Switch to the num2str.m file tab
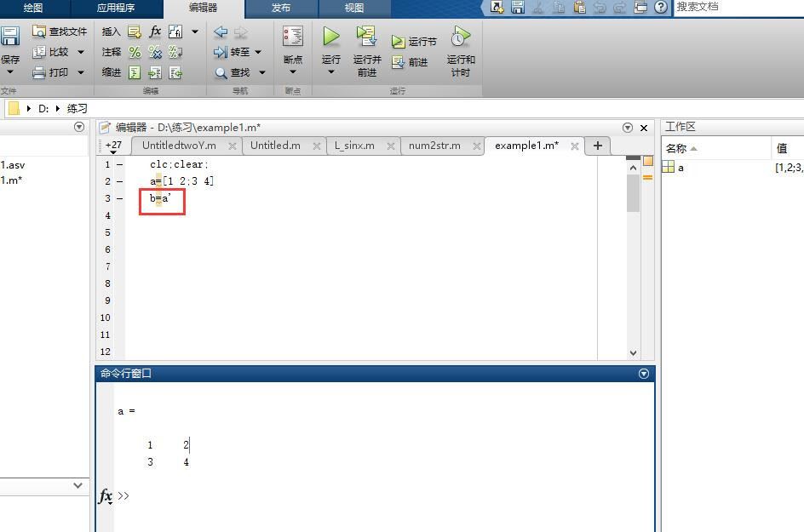 (434, 146)
